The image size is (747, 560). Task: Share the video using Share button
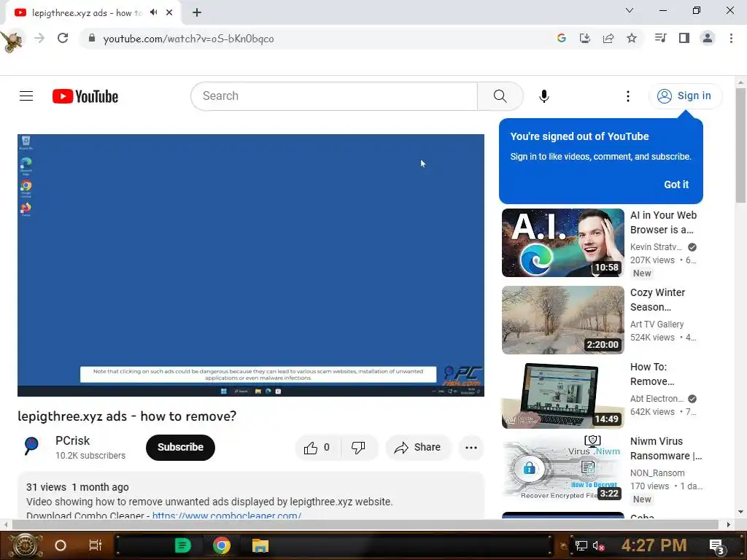coord(418,448)
